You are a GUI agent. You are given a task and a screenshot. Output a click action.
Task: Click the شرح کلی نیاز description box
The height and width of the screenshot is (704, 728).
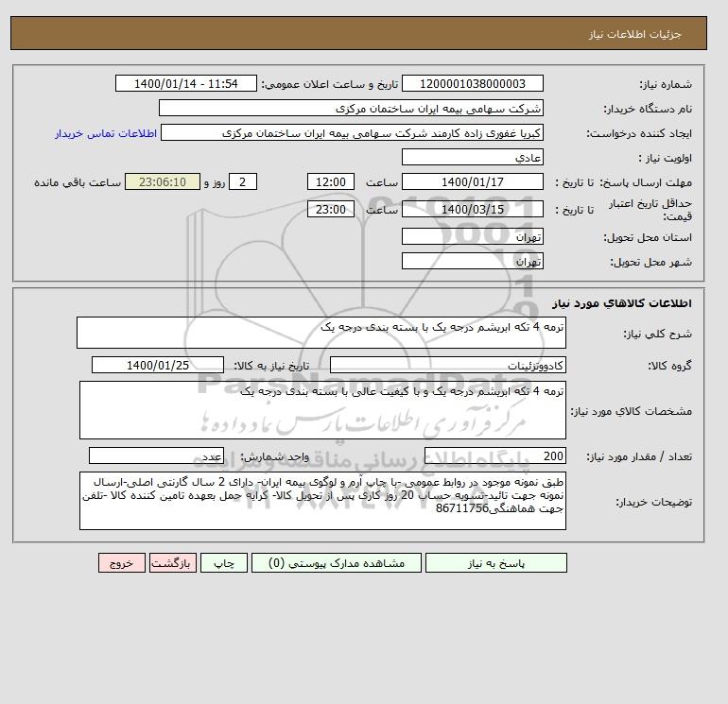321,333
